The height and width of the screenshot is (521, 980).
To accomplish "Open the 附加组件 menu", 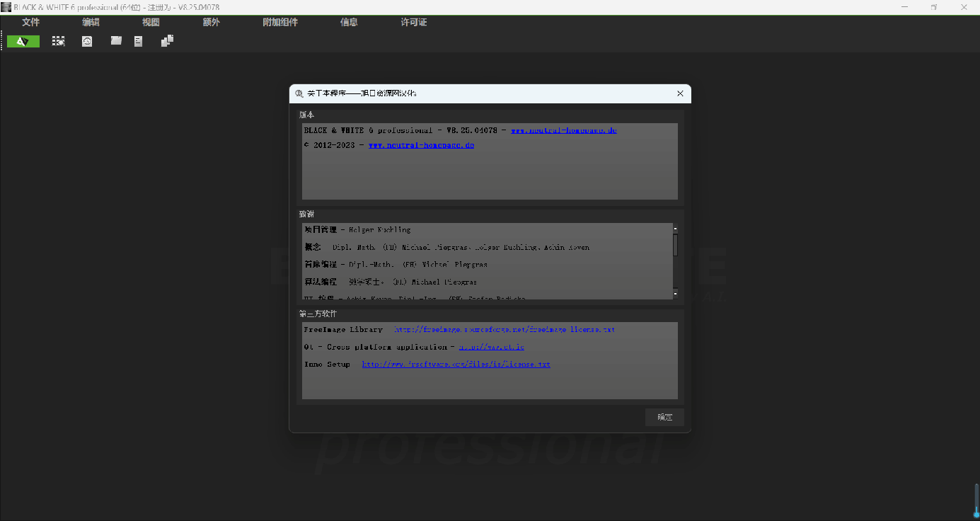I will (x=280, y=22).
